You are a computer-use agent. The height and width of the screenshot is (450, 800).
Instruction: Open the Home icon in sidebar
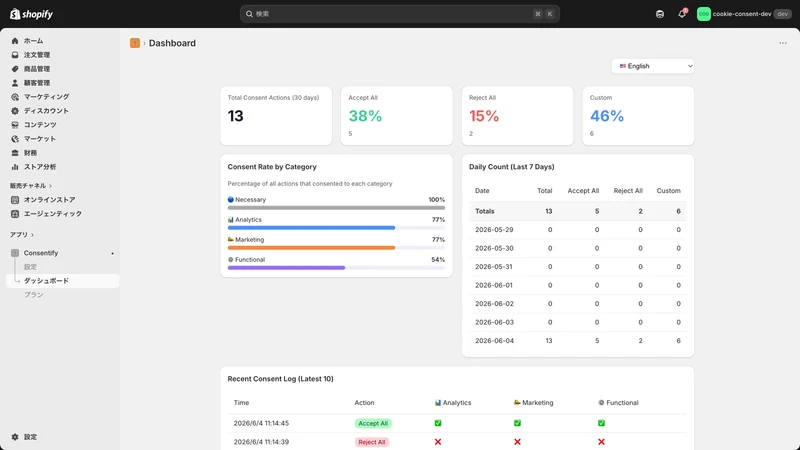[x=15, y=41]
